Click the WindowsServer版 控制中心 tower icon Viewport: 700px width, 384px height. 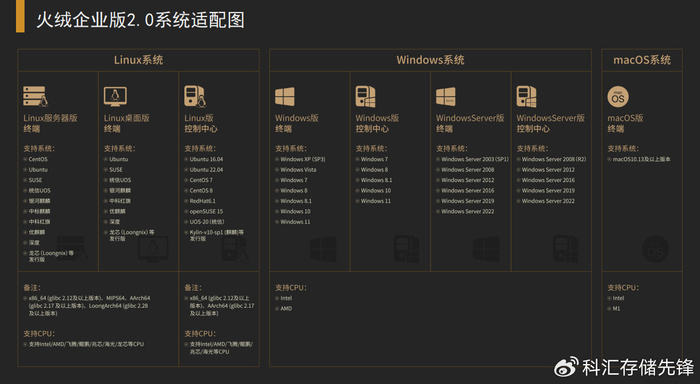(526, 96)
